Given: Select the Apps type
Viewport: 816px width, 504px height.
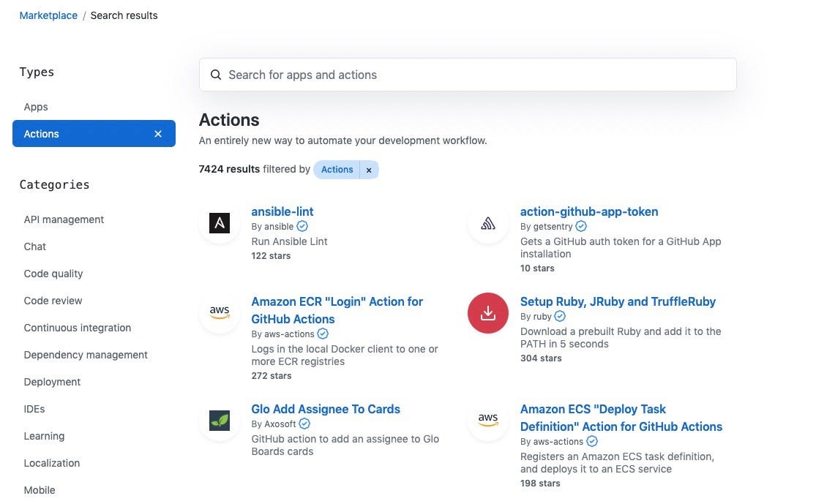Looking at the screenshot, I should coord(36,107).
